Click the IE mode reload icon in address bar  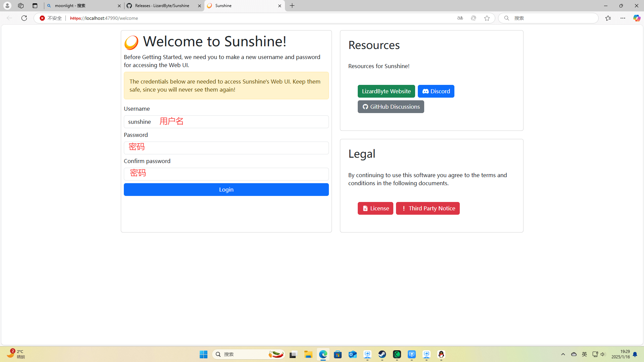point(474,18)
